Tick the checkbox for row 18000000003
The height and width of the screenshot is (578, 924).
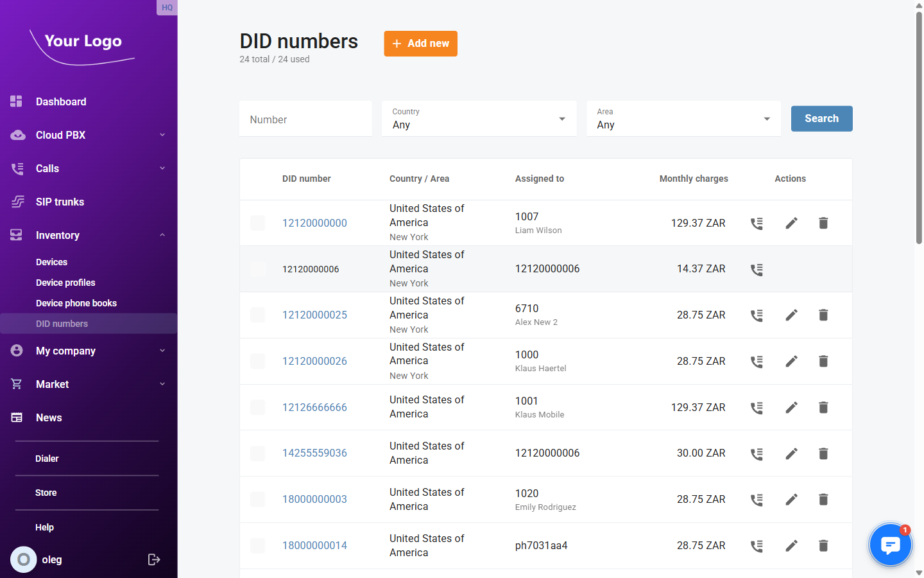(x=257, y=499)
